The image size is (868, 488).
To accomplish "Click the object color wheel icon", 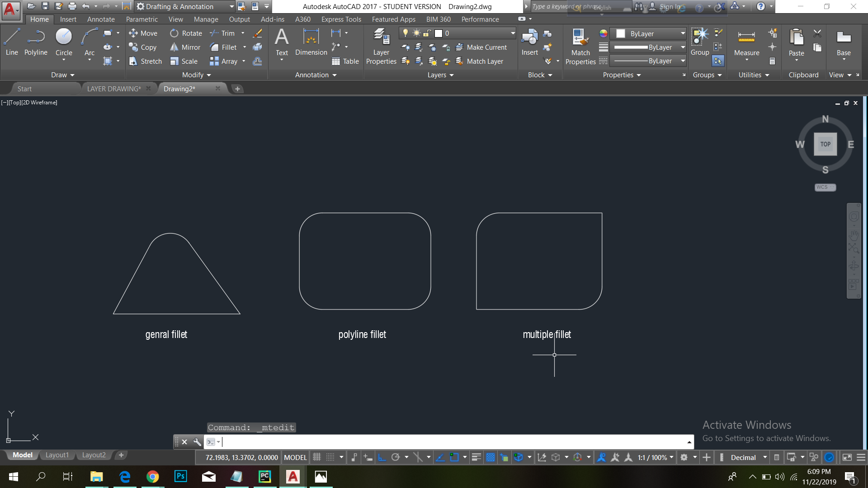I will (x=604, y=33).
